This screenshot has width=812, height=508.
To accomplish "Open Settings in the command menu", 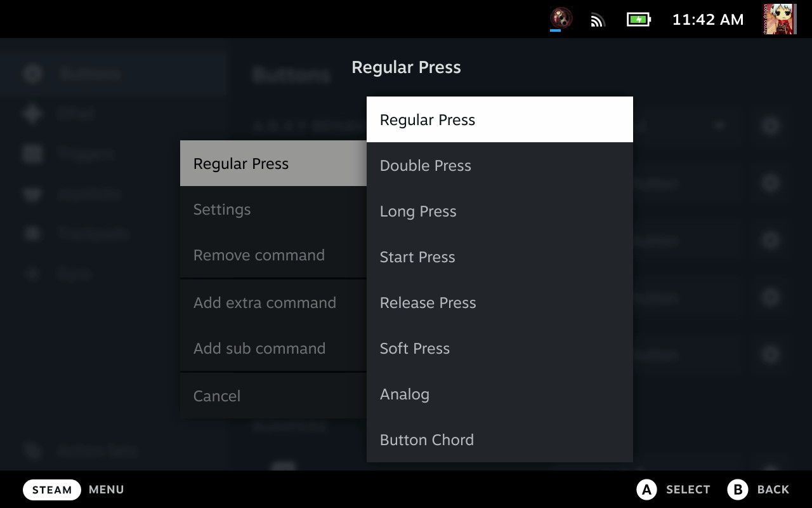I will 273,210.
